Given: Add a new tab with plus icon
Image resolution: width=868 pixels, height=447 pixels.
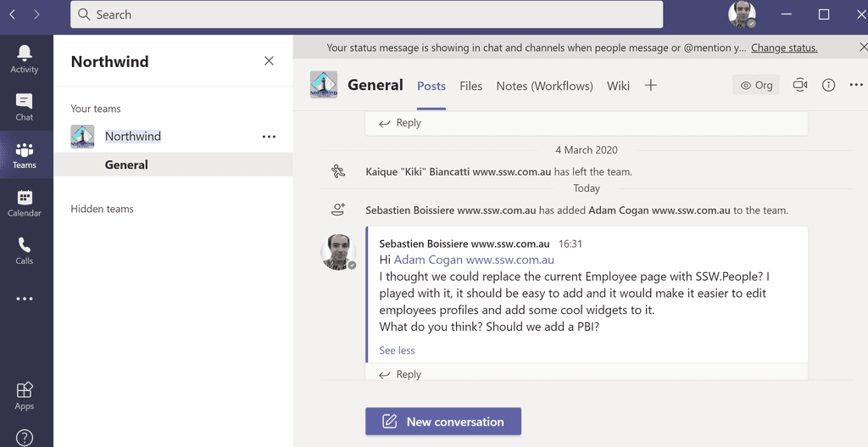Looking at the screenshot, I should click(650, 86).
